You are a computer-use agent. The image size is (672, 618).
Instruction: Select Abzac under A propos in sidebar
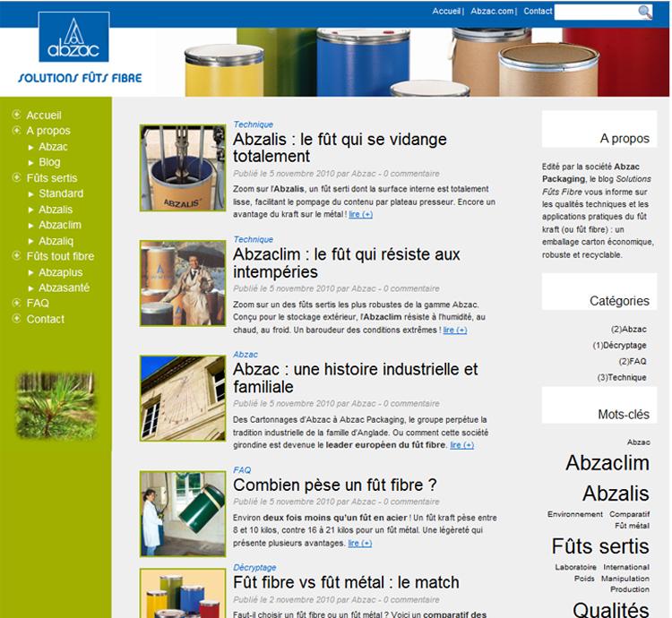(53, 147)
